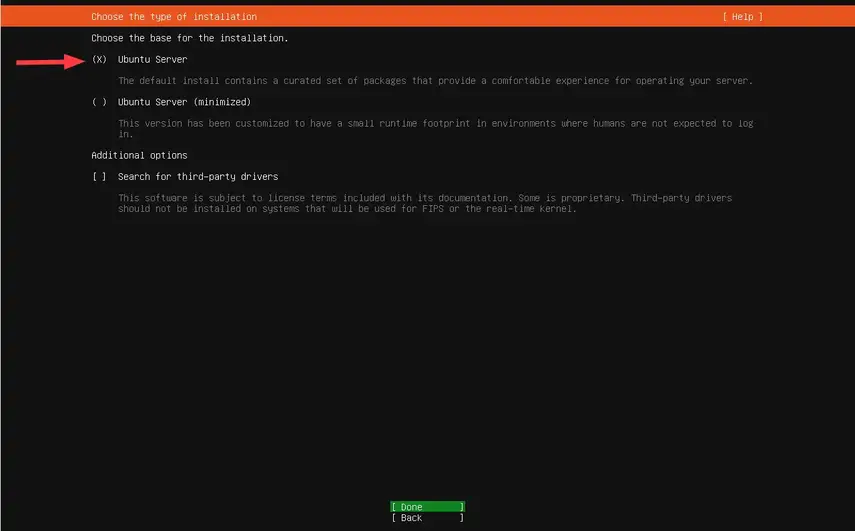Click the "Ubuntu Server (minimized)" option label
Image resolution: width=855 pixels, height=531 pixels.
point(184,102)
